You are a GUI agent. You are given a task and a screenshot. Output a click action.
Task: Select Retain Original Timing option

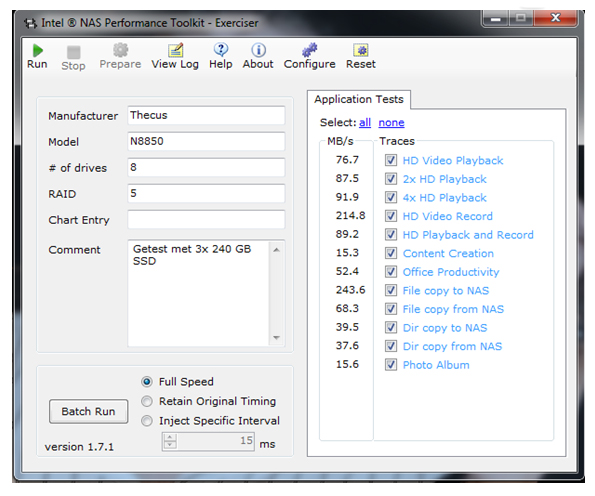pyautogui.click(x=147, y=401)
